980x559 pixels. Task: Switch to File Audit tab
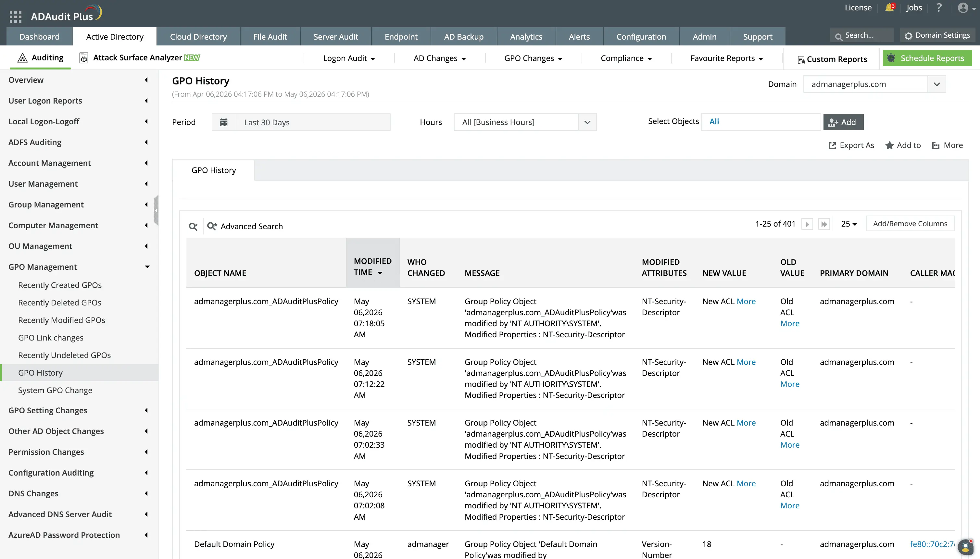click(270, 36)
